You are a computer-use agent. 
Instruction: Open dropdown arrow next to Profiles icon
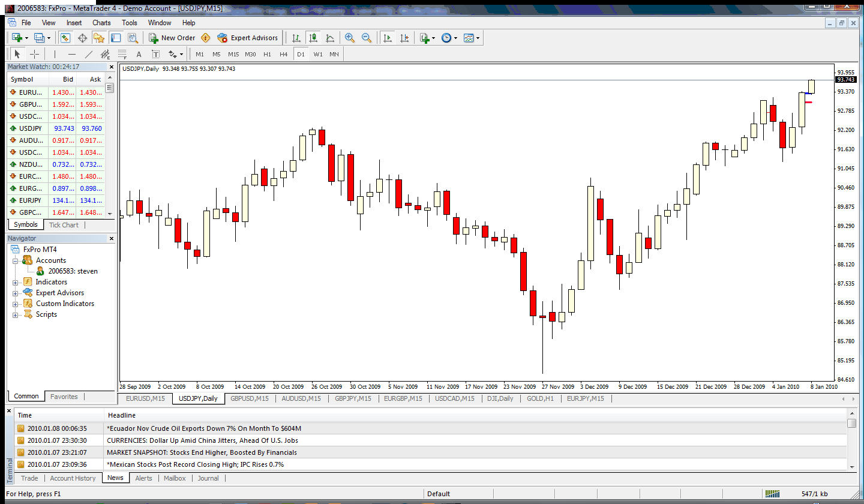coord(49,38)
